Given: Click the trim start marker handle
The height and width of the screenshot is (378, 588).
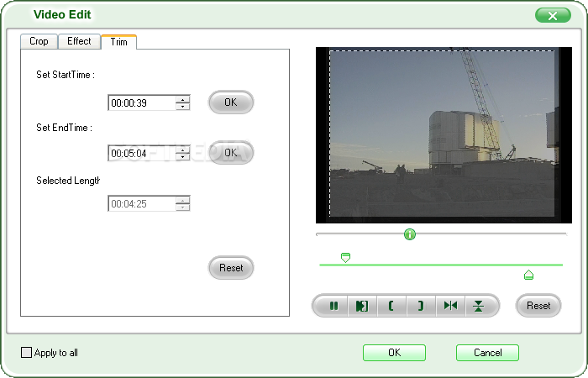Looking at the screenshot, I should [x=345, y=258].
